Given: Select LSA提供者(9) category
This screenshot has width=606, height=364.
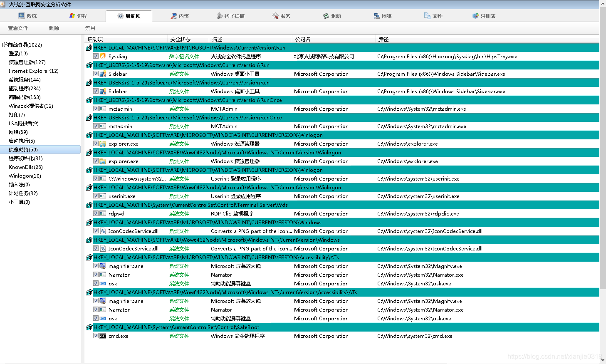Looking at the screenshot, I should pos(24,124).
